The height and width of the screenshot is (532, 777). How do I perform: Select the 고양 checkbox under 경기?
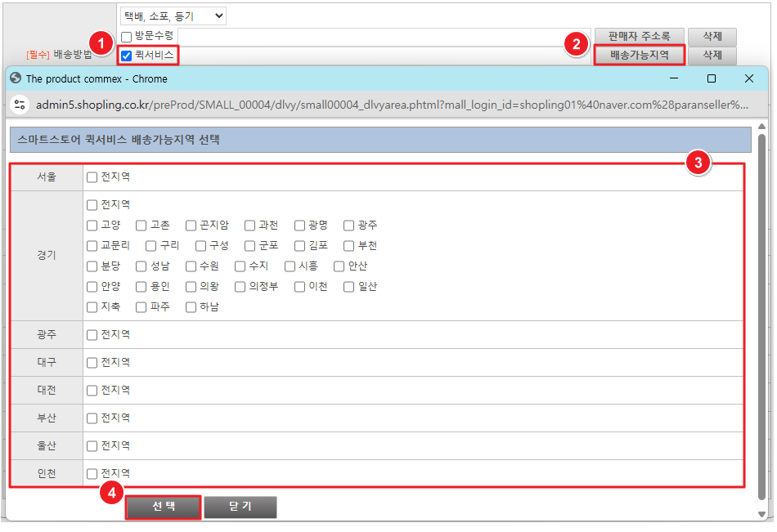click(92, 226)
